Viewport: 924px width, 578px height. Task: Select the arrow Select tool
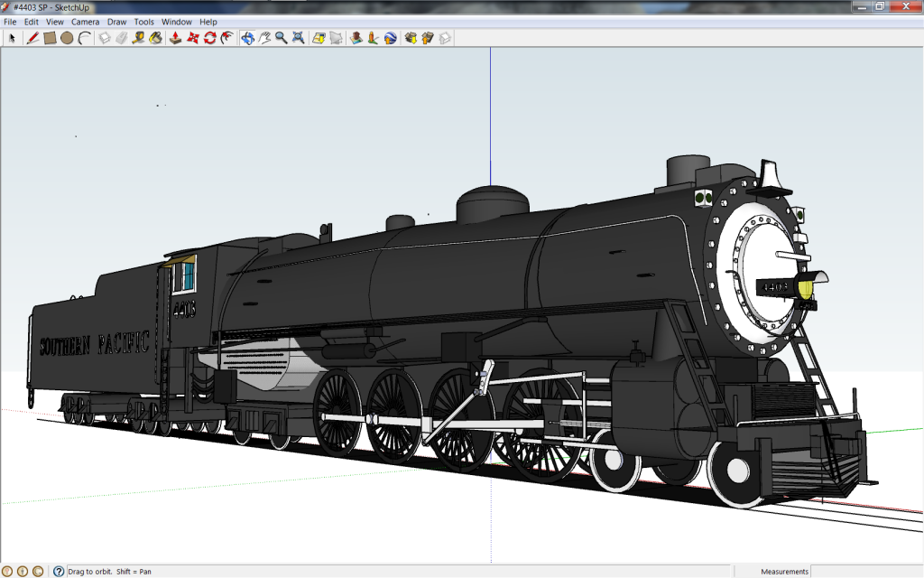tap(12, 38)
